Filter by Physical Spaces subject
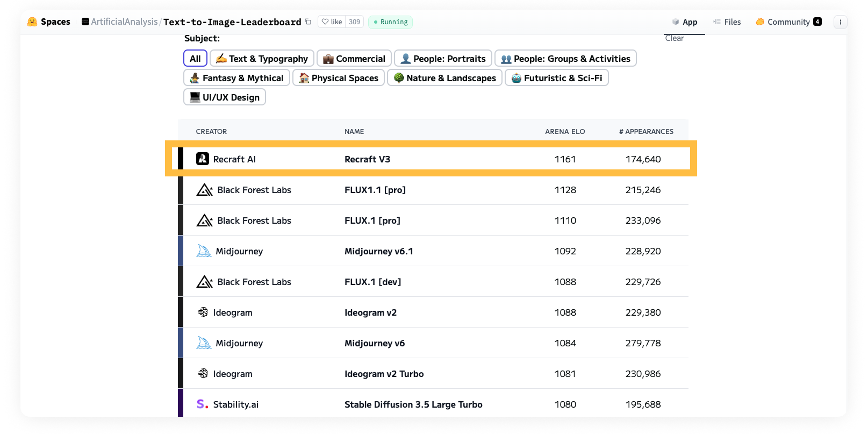Image resolution: width=868 pixels, height=434 pixels. 339,78
